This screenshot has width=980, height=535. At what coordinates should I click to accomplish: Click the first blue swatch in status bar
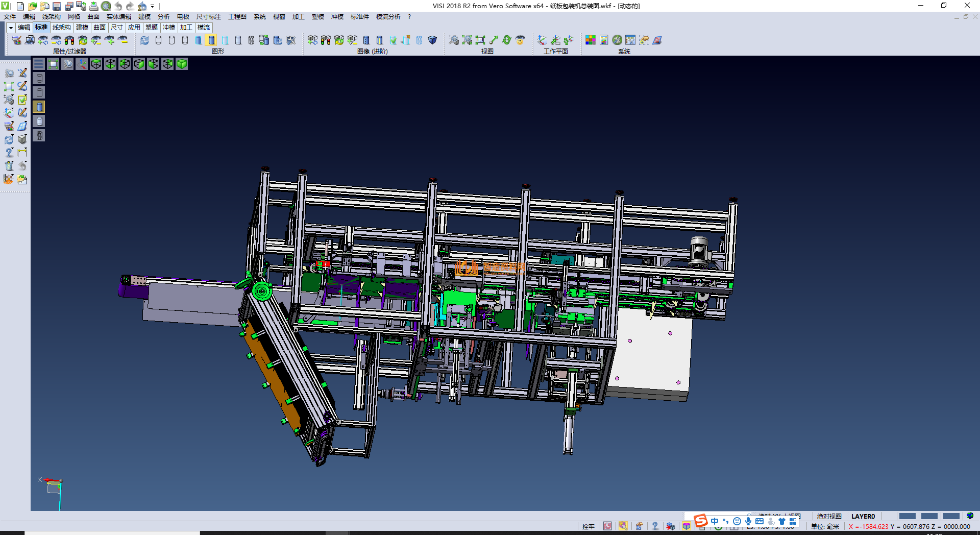[x=907, y=517]
